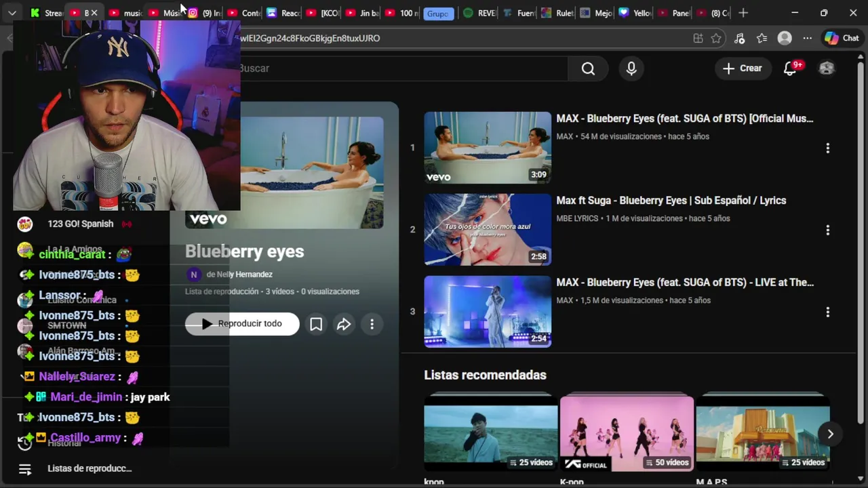Open a new browser tab

tap(743, 13)
